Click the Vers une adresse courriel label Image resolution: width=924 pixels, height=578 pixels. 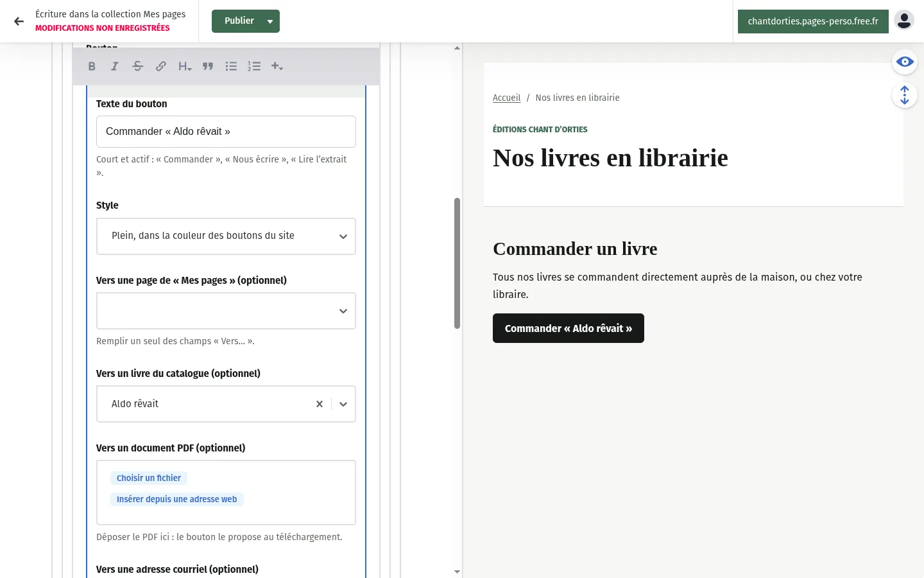coord(177,570)
